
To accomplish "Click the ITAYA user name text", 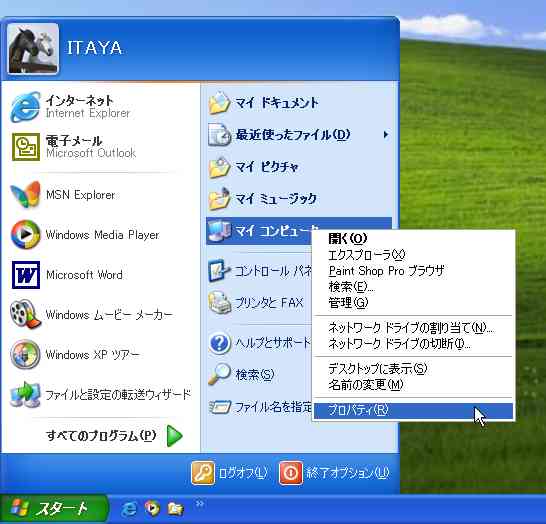I will 94,48.
